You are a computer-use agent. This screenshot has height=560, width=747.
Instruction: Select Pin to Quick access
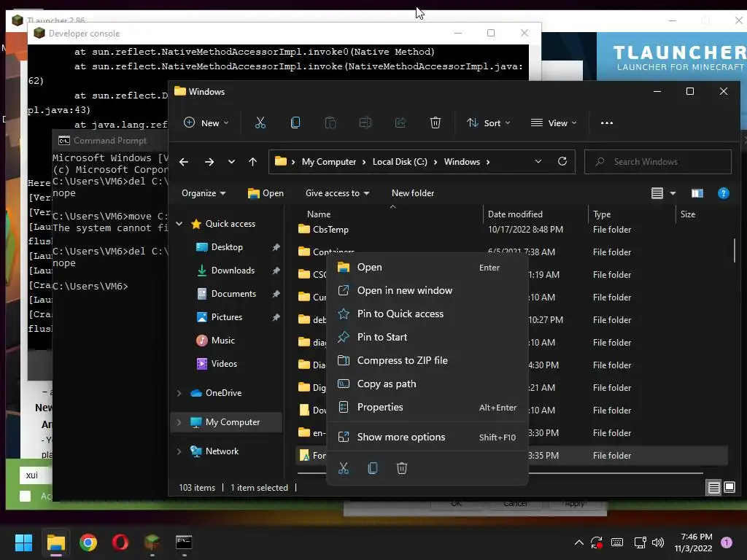427,314
